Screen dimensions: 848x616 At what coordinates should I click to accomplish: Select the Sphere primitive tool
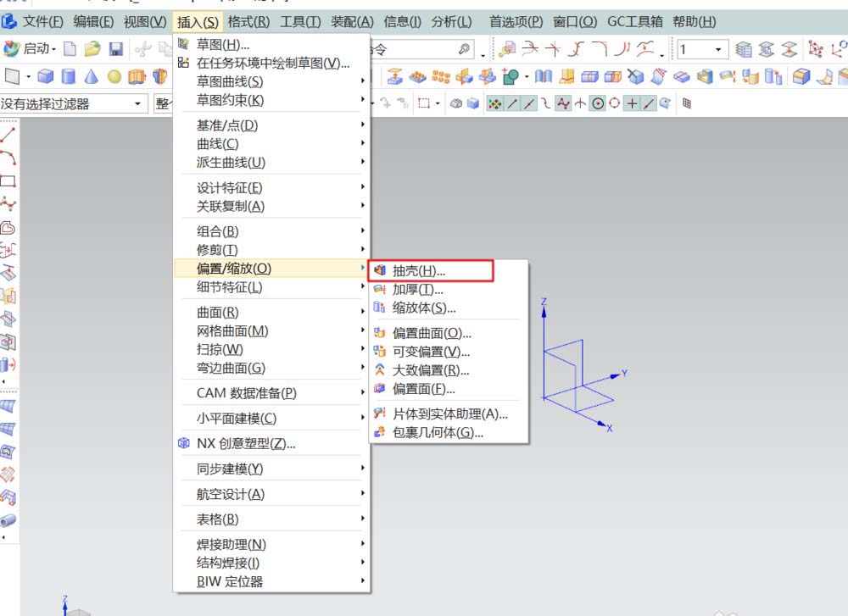pyautogui.click(x=114, y=76)
